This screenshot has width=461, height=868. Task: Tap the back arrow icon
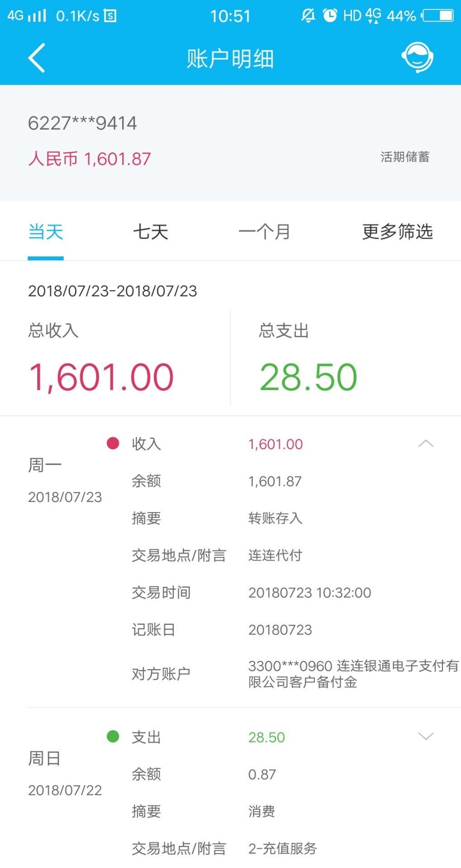(x=37, y=58)
